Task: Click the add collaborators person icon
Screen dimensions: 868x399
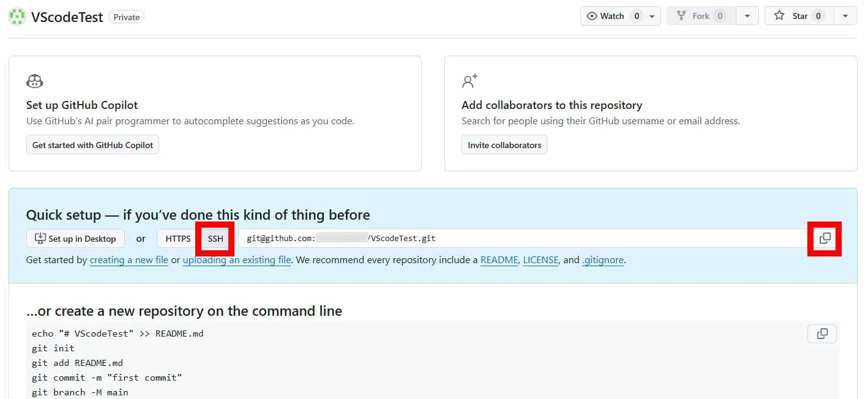Action: coord(470,81)
